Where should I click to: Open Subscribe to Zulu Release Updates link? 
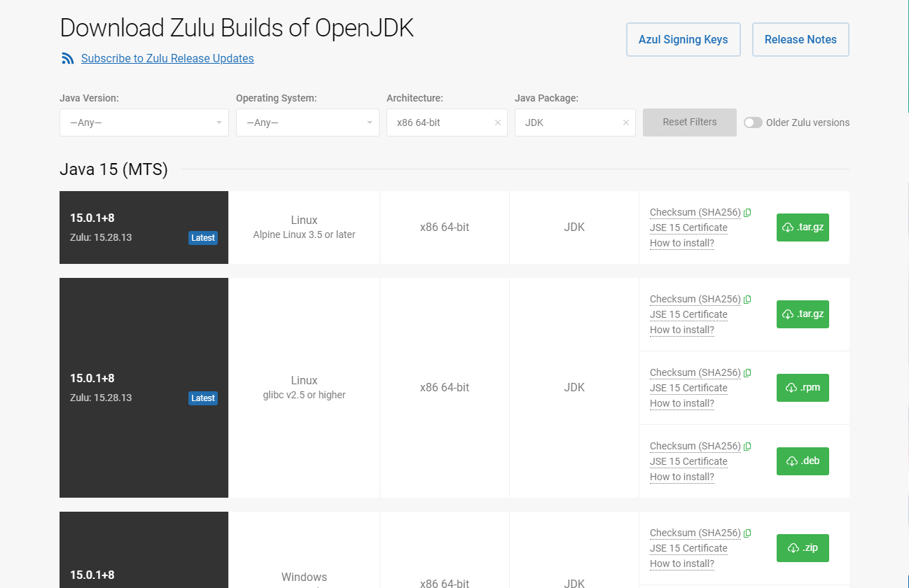[x=167, y=59]
